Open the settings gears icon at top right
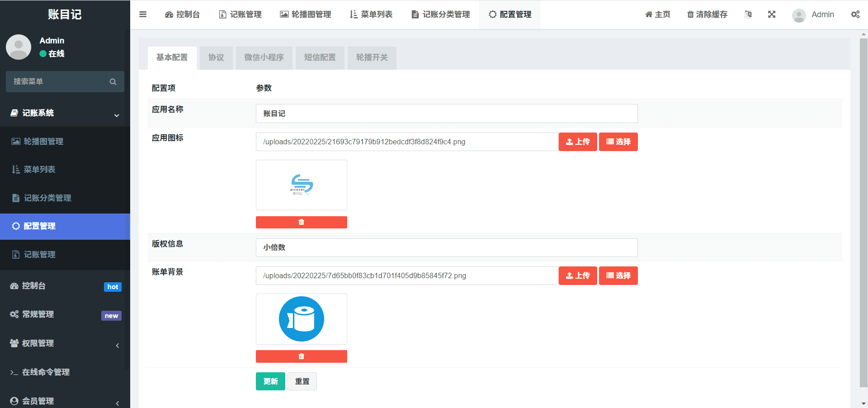Viewport: 868px width, 408px height. pyautogui.click(x=855, y=14)
